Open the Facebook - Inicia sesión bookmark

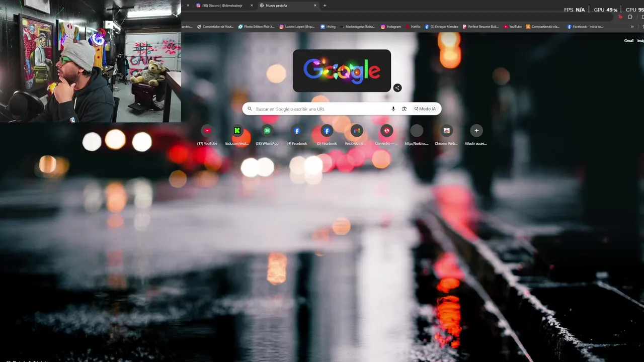(x=585, y=27)
